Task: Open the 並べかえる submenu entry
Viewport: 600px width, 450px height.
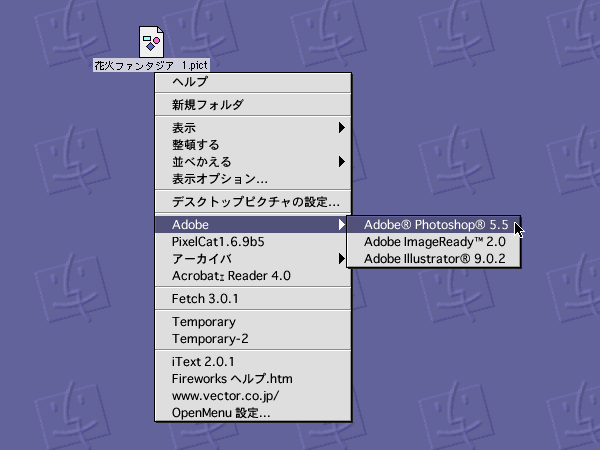Action: [253, 161]
